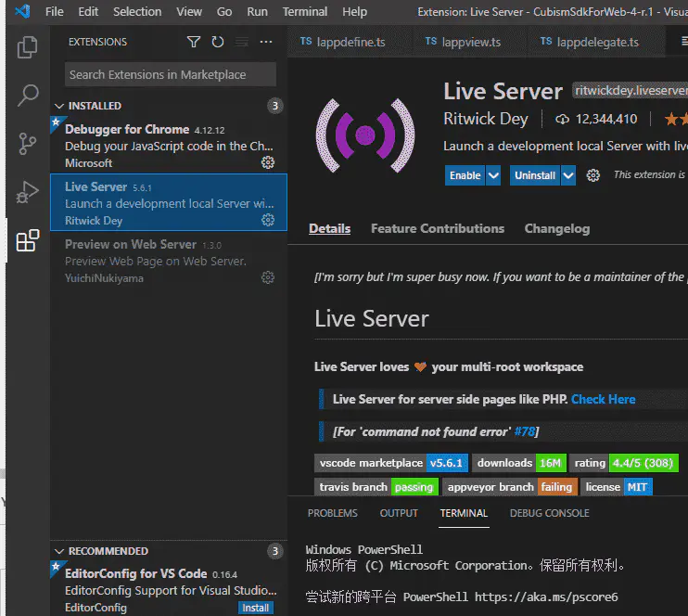
Task: Select EditorConfig for VS Code recommendation
Action: coord(169,589)
